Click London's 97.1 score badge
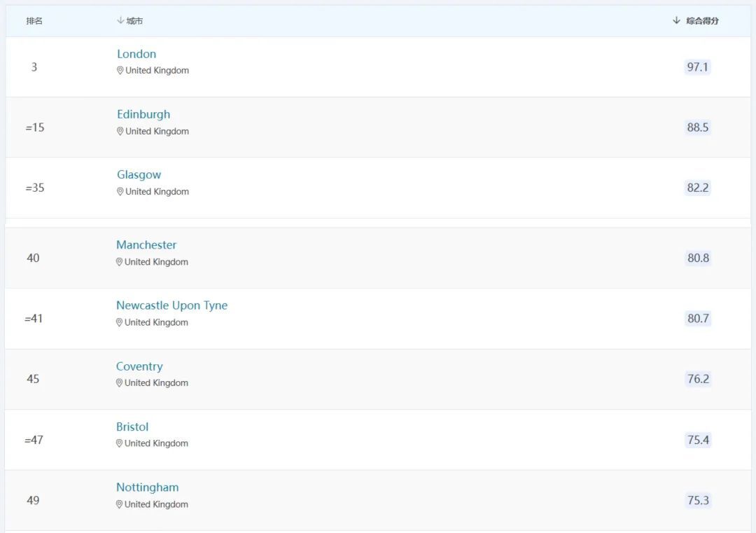Image resolution: width=756 pixels, height=533 pixels. 697,67
